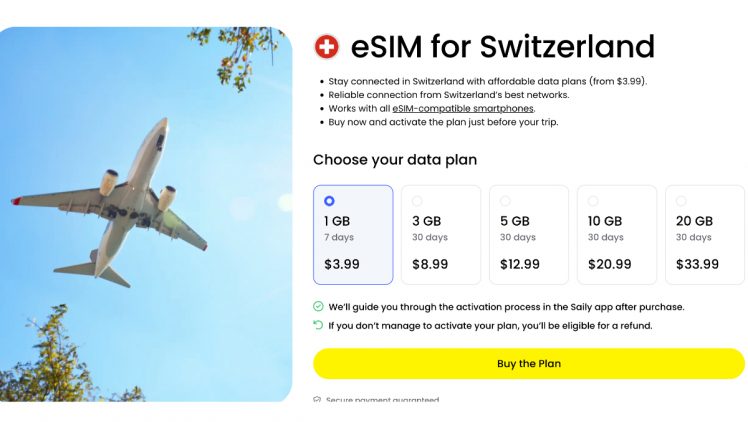Screen dimensions: 748x422
Task: Click the "Choose your data plan" heading
Action: [395, 160]
